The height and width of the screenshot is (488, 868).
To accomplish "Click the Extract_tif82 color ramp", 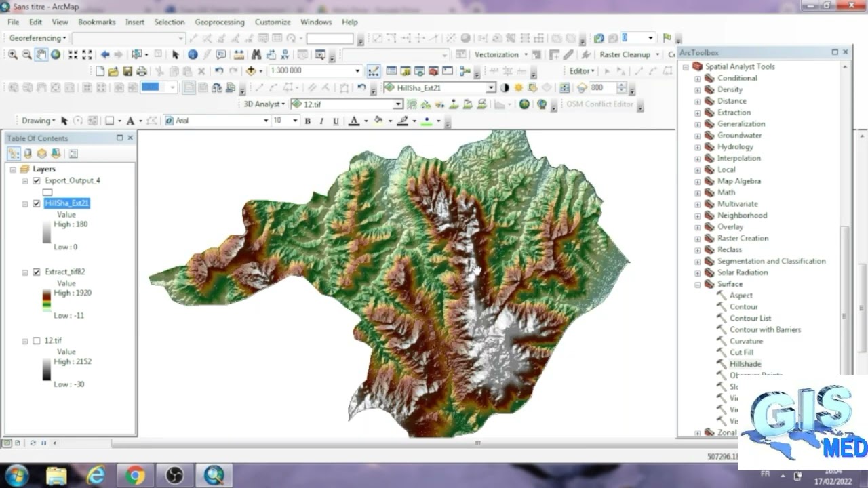I will click(x=47, y=300).
